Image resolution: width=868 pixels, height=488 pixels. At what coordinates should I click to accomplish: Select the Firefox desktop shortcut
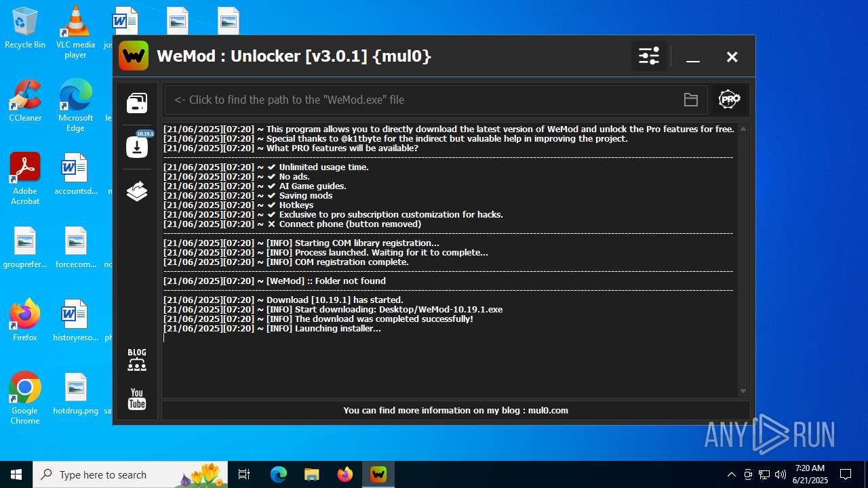point(25,321)
